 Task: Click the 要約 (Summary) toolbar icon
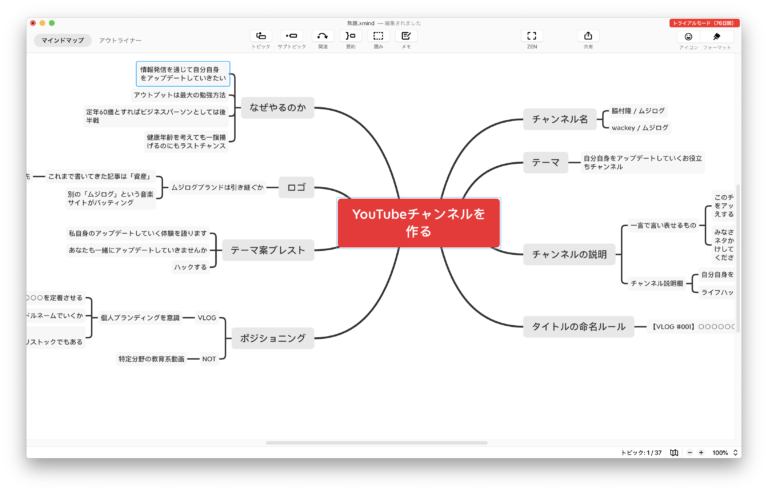tap(350, 36)
